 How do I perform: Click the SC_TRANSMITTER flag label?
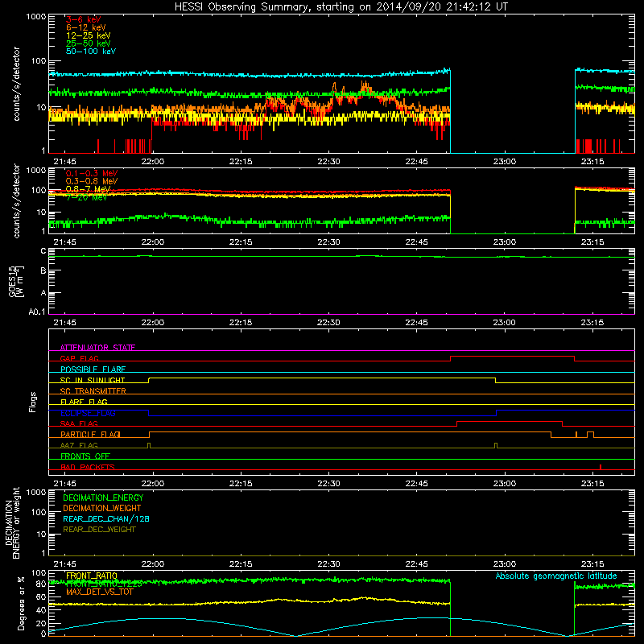coord(93,391)
